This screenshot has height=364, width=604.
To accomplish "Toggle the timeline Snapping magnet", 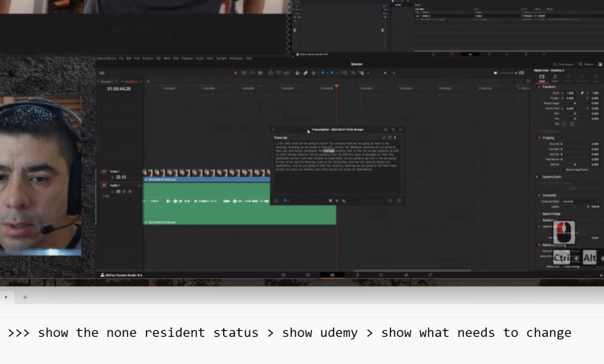I will pos(297,73).
